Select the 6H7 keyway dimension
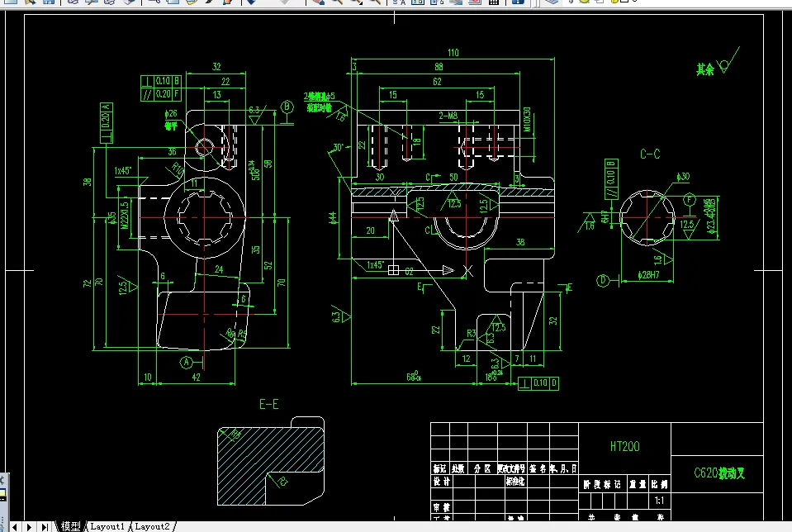 click(605, 217)
